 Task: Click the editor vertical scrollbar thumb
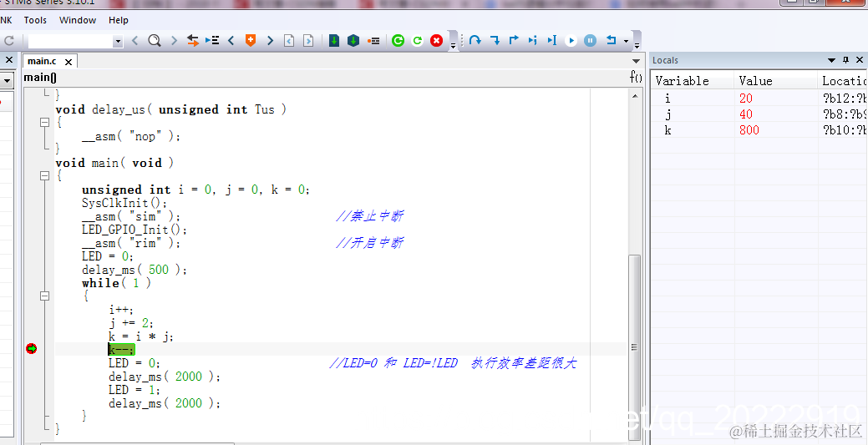[634, 346]
